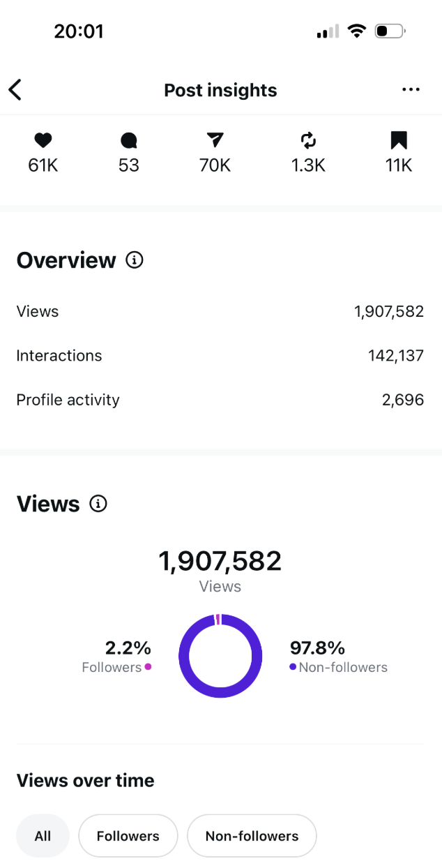Open the Overview info icon
This screenshot has width=442, height=868.
(134, 260)
